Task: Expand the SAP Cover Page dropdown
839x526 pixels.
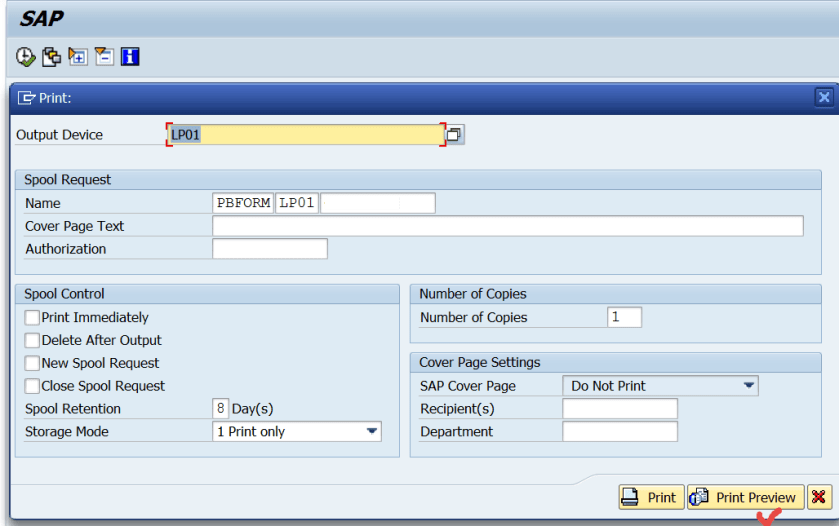Action: tap(749, 386)
